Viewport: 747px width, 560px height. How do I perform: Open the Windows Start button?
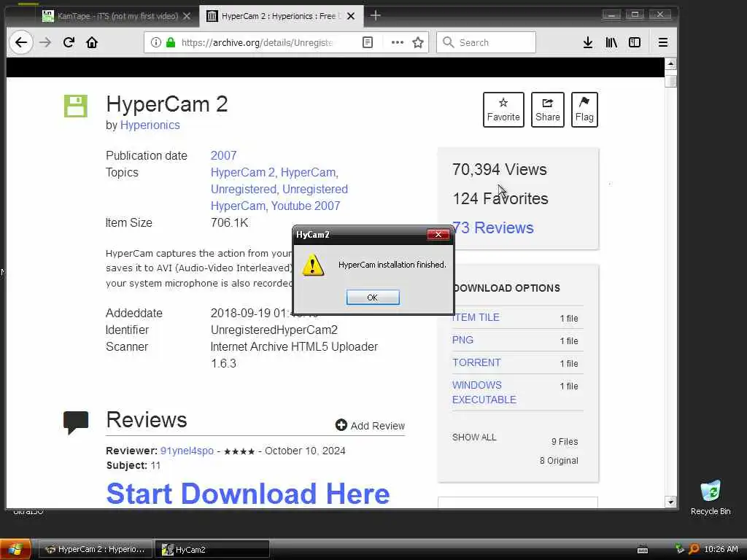point(15,549)
